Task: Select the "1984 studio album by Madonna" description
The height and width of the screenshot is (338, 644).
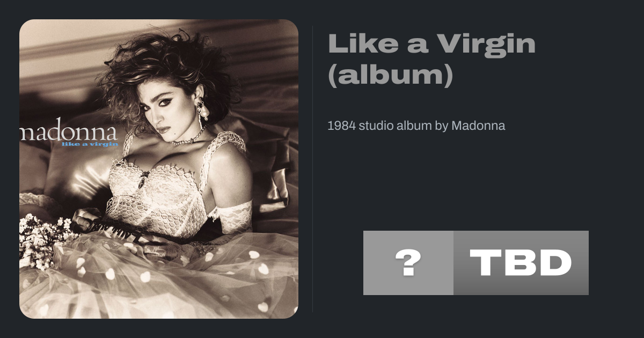Action: pyautogui.click(x=416, y=126)
